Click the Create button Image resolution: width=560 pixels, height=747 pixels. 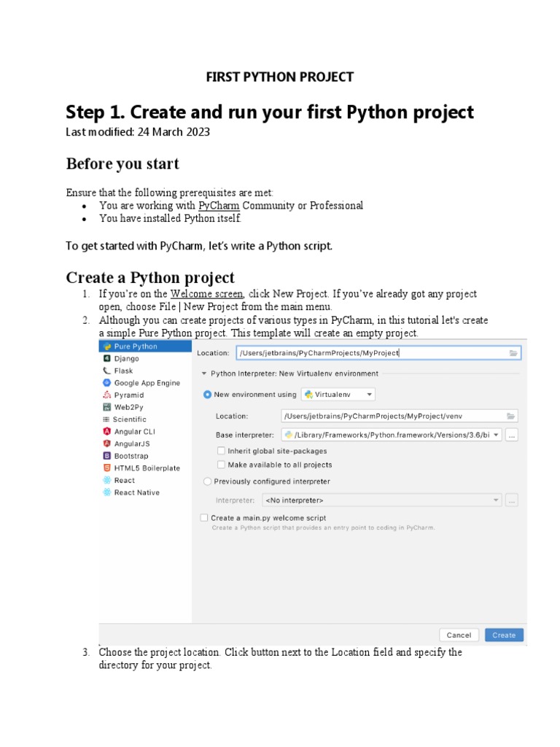point(504,635)
